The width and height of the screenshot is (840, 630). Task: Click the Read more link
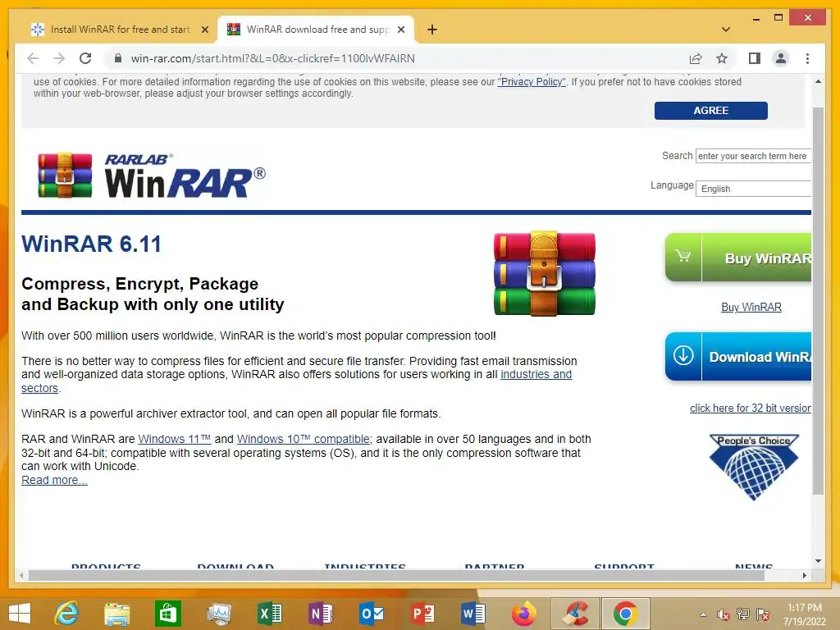pyautogui.click(x=54, y=481)
